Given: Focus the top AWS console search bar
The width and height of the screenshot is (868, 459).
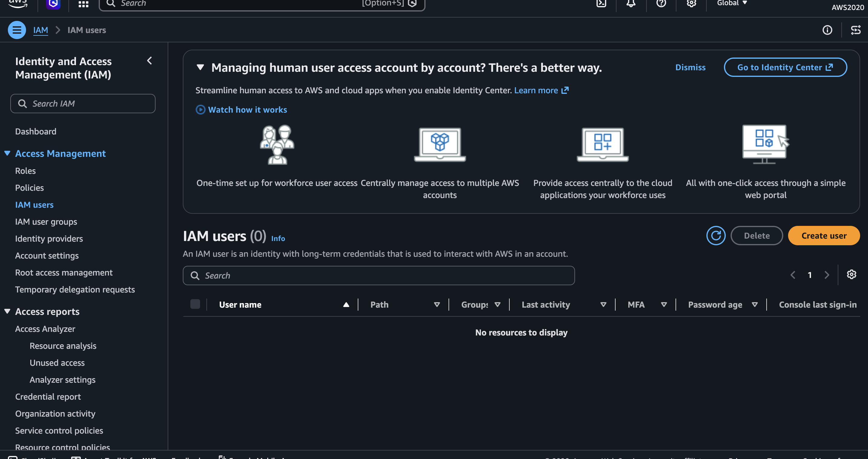Looking at the screenshot, I should (x=262, y=4).
